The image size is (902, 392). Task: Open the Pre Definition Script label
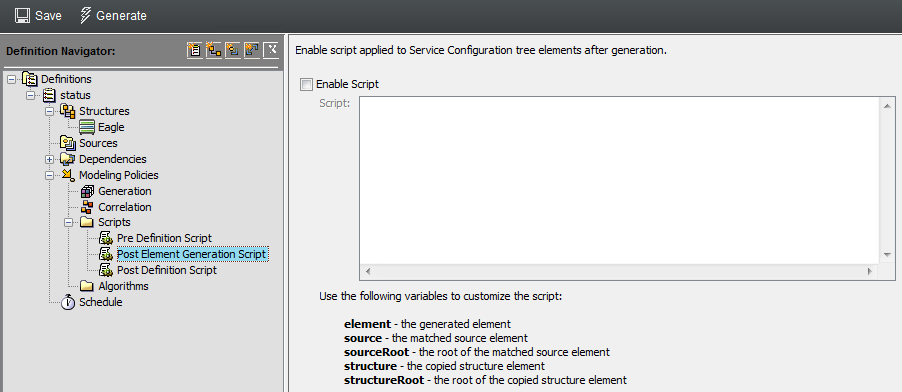165,238
